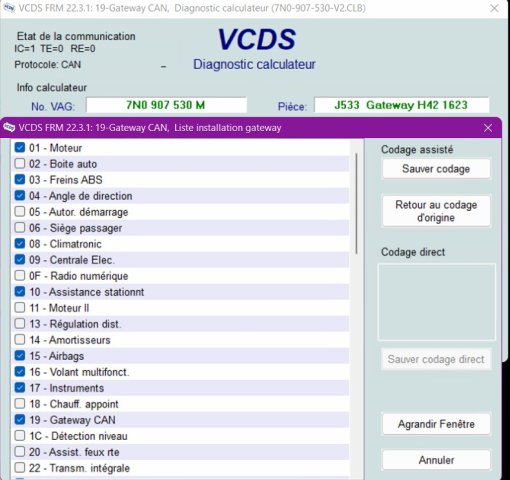Click the Agrandir Fenêtre button
Viewport: 510px width, 480px height.
436,424
